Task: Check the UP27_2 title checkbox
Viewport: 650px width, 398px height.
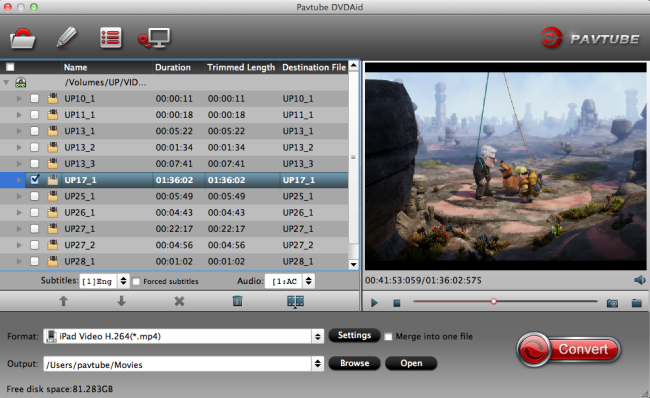Action: [34, 245]
